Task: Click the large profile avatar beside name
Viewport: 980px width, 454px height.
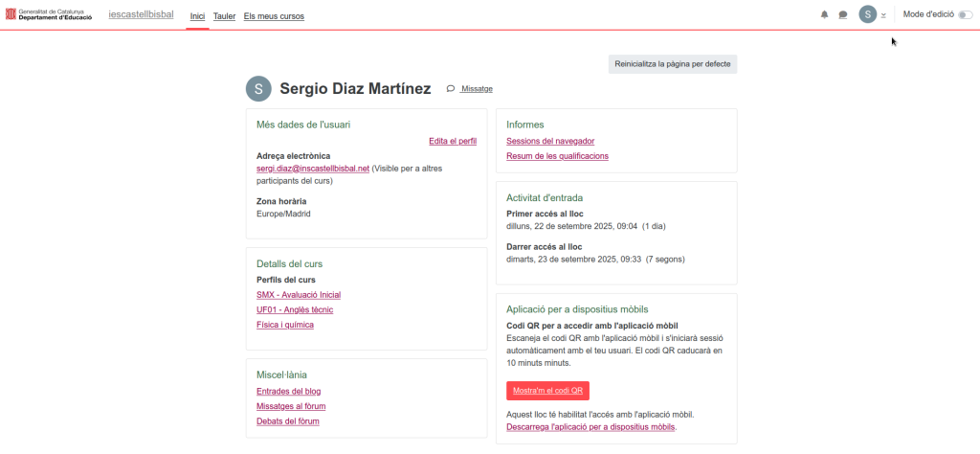Action: [x=258, y=88]
